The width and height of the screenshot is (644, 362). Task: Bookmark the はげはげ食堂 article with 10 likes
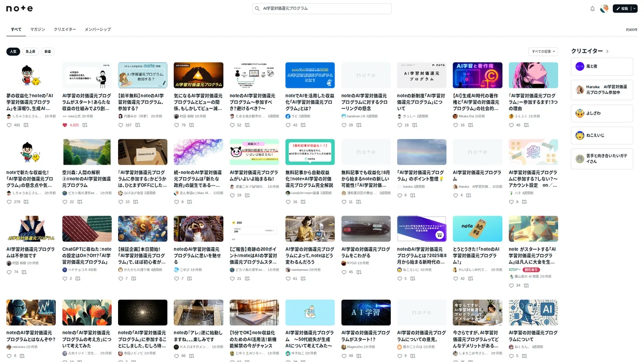click(136, 202)
